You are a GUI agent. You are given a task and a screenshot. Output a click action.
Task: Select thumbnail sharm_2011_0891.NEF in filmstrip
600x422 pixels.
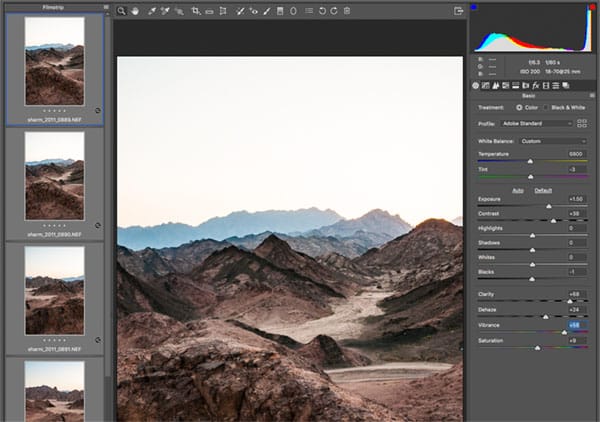click(x=54, y=290)
